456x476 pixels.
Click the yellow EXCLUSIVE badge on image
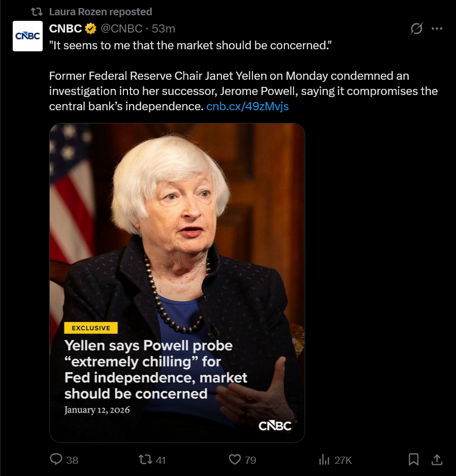(91, 328)
